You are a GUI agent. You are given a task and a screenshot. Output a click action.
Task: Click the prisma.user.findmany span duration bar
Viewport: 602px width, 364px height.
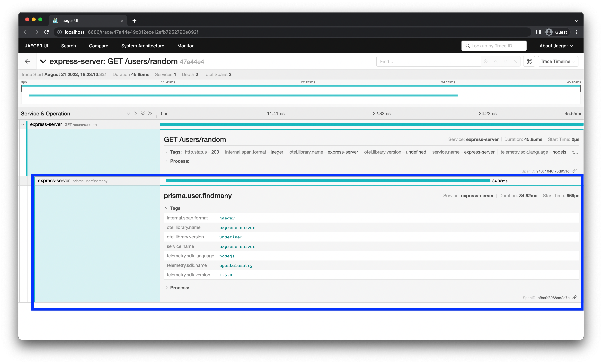[x=328, y=181]
